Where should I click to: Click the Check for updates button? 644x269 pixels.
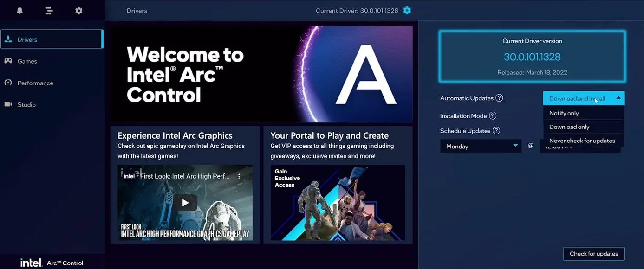(x=594, y=254)
